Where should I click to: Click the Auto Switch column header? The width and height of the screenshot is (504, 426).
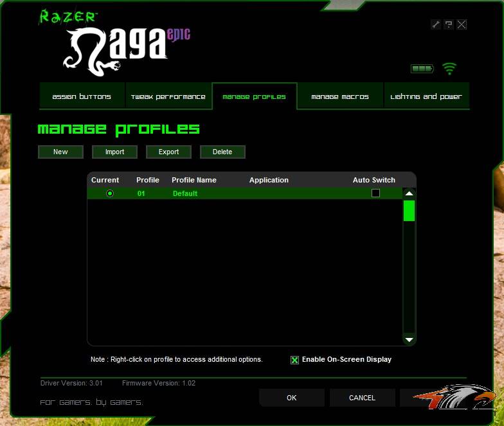[374, 180]
